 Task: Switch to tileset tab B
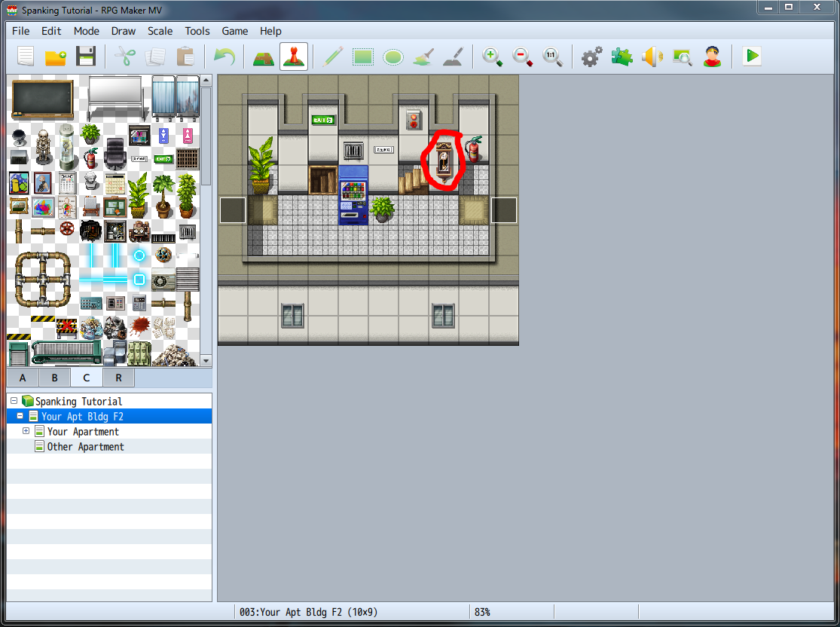click(x=55, y=378)
